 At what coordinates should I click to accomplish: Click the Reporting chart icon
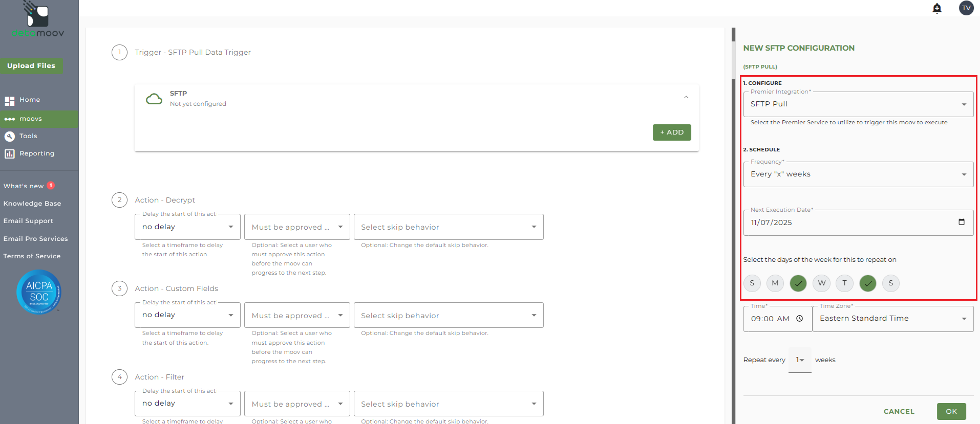[x=9, y=154]
